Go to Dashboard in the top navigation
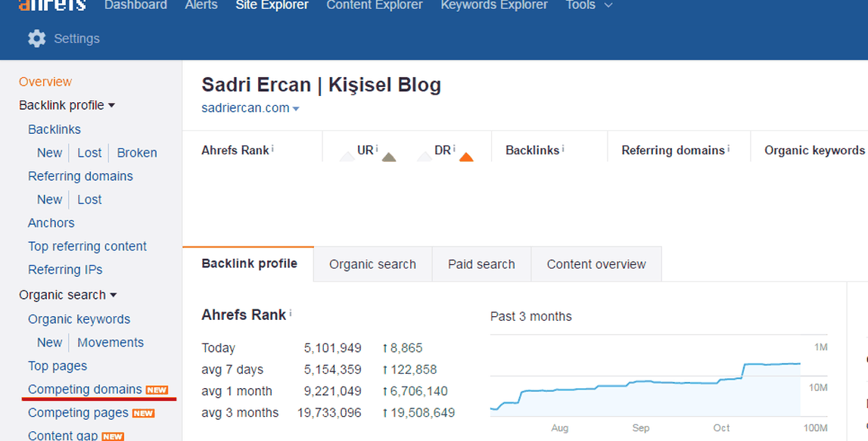The width and height of the screenshot is (868, 441). [135, 5]
